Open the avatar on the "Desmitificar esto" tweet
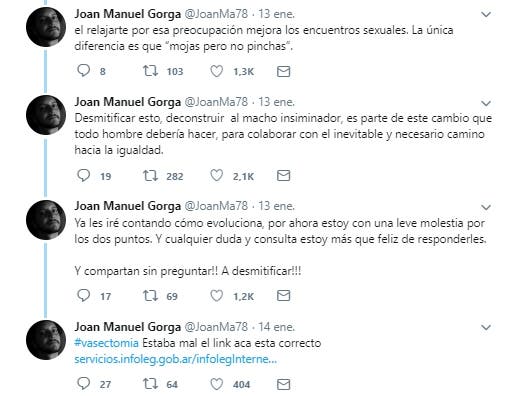This screenshot has width=522, height=396. [46, 115]
